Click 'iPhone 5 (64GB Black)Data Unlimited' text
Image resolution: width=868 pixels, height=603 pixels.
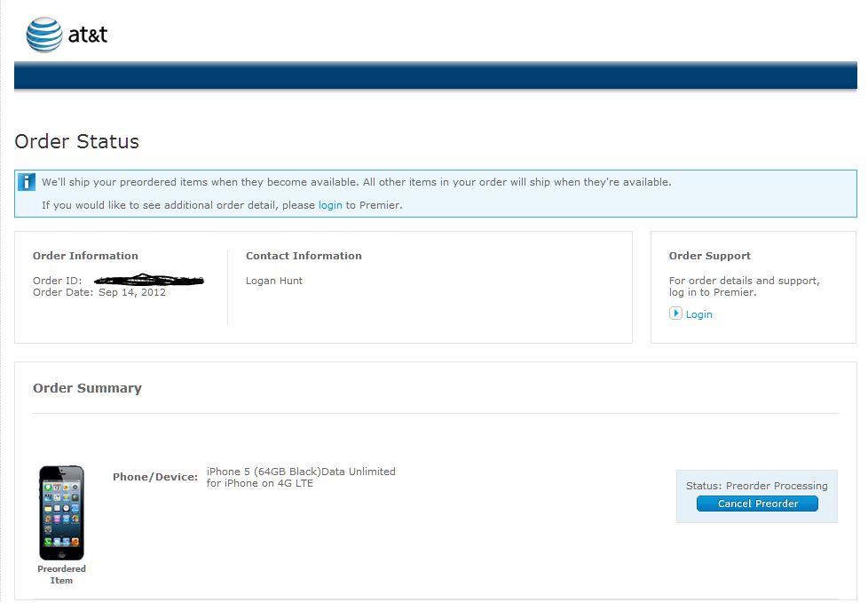coord(301,472)
